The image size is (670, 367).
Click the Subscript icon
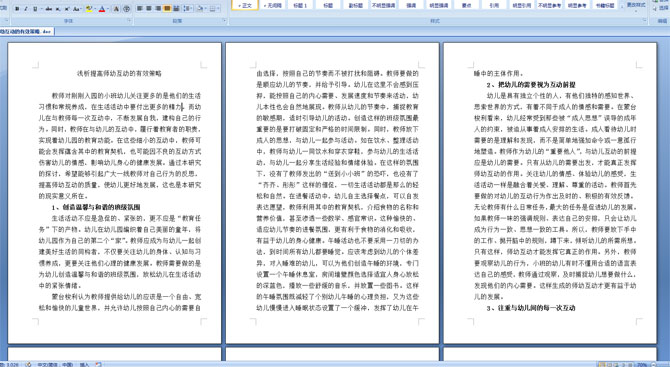point(58,9)
